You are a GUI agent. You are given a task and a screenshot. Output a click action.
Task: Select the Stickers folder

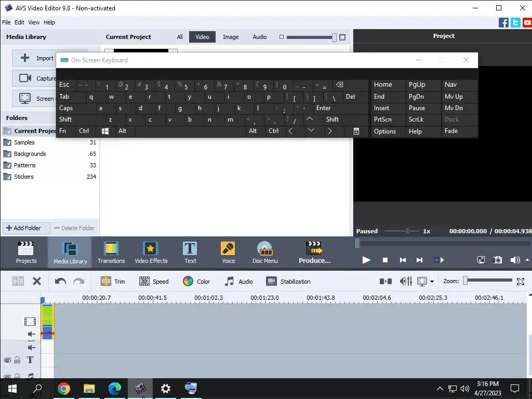point(49,177)
